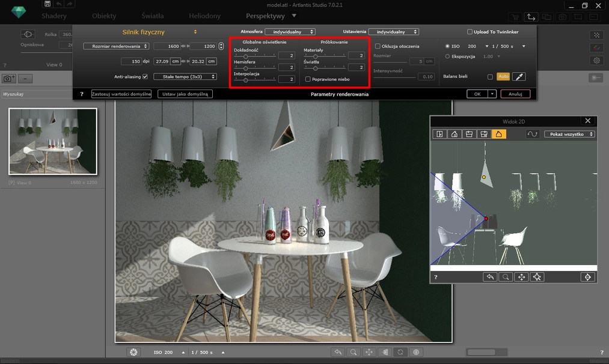Remove view with the minus button
The height and width of the screenshot is (364, 609).
[x=25, y=79]
